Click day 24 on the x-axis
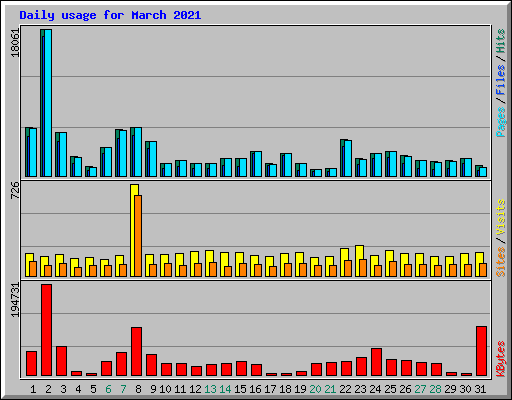This screenshot has height=400, width=512. (x=375, y=389)
